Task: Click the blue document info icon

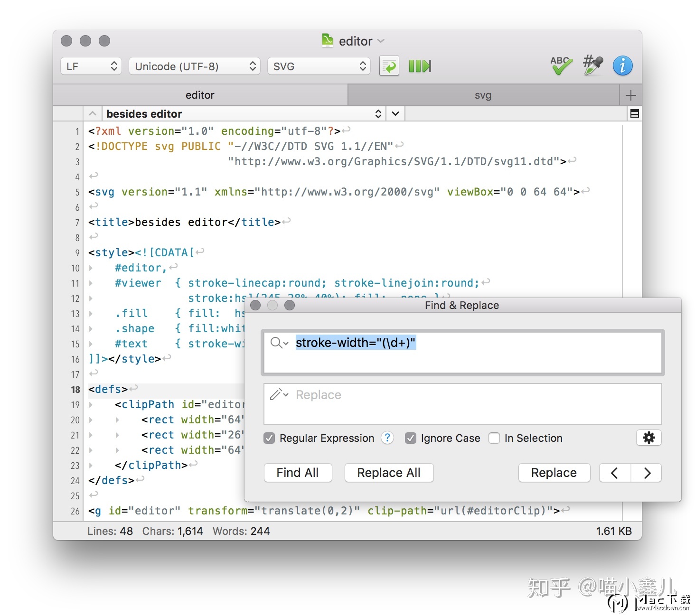Action: point(623,66)
